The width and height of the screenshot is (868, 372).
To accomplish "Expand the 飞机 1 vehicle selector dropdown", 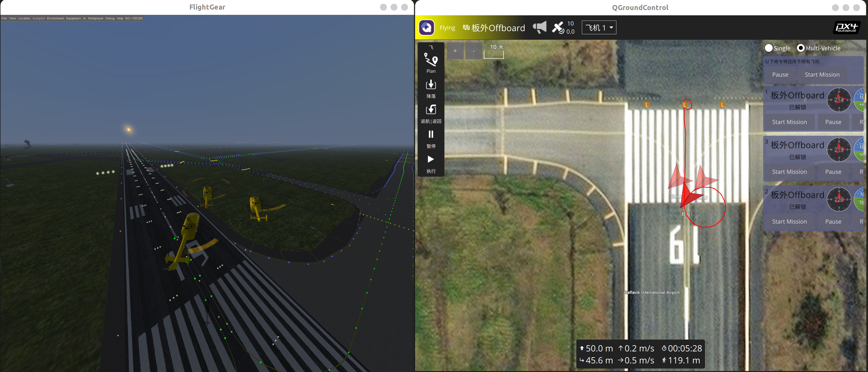I will pyautogui.click(x=599, y=28).
